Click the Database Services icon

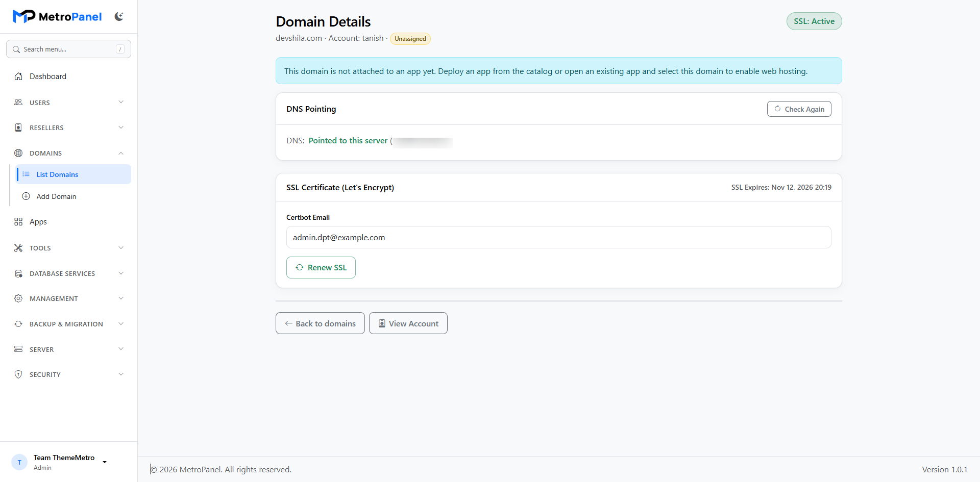click(18, 273)
